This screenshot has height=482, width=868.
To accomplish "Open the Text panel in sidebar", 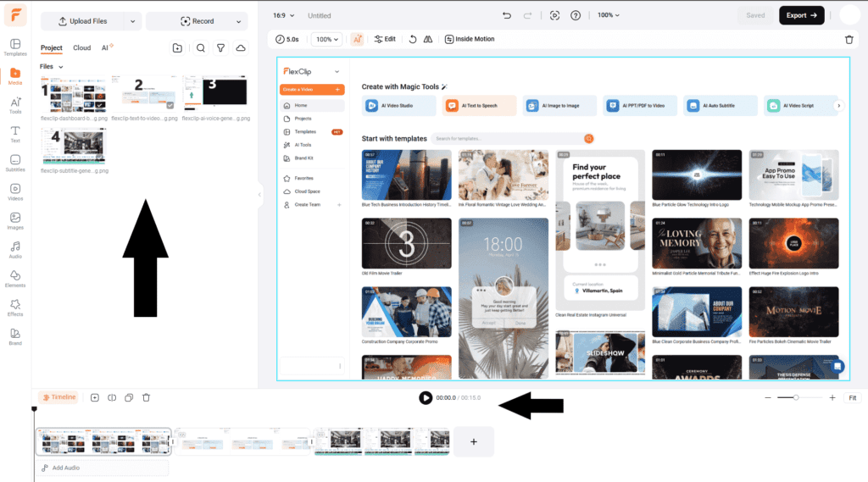I will (15, 134).
